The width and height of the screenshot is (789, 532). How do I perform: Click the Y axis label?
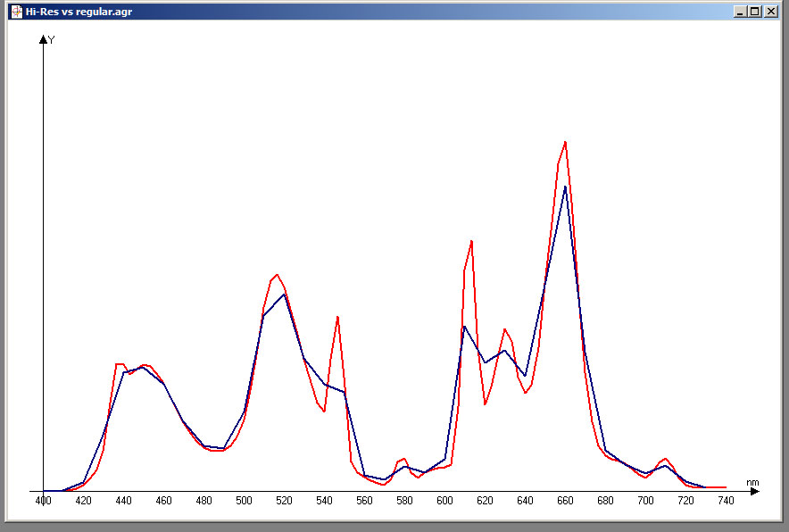click(52, 40)
